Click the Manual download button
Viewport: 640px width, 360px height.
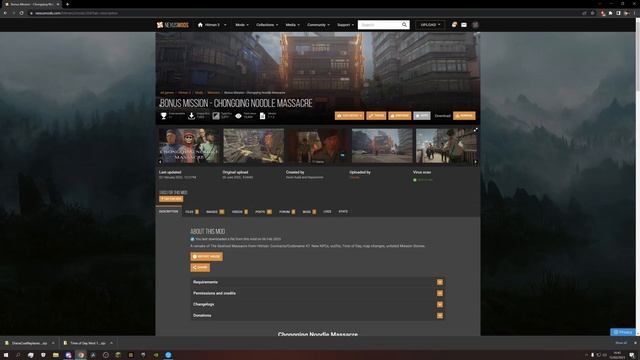pos(464,116)
